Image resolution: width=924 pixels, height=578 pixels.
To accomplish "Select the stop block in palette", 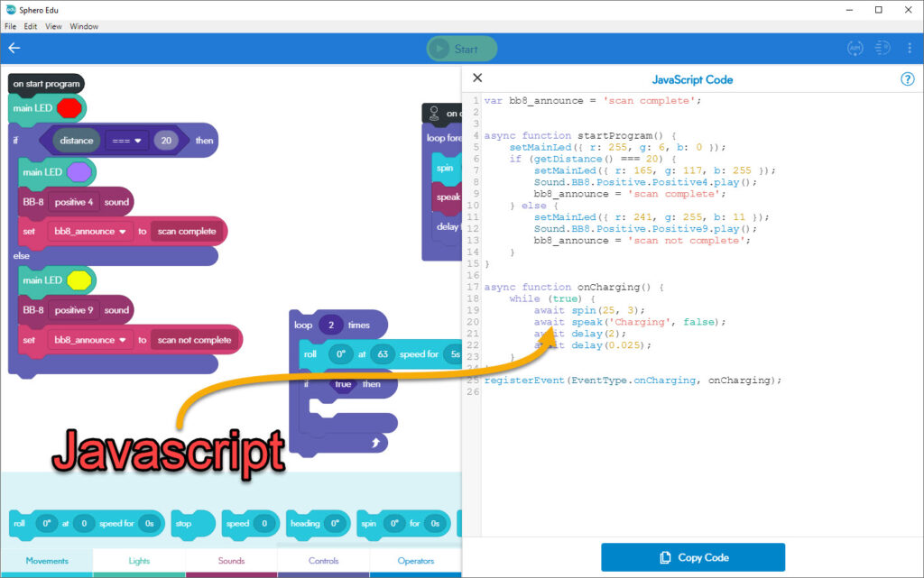I will click(x=193, y=523).
